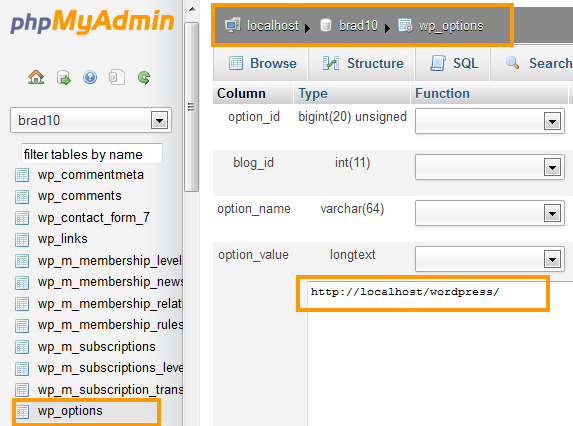Click the query window copy icon
Image resolution: width=573 pixels, height=426 pixels.
pyautogui.click(x=117, y=77)
